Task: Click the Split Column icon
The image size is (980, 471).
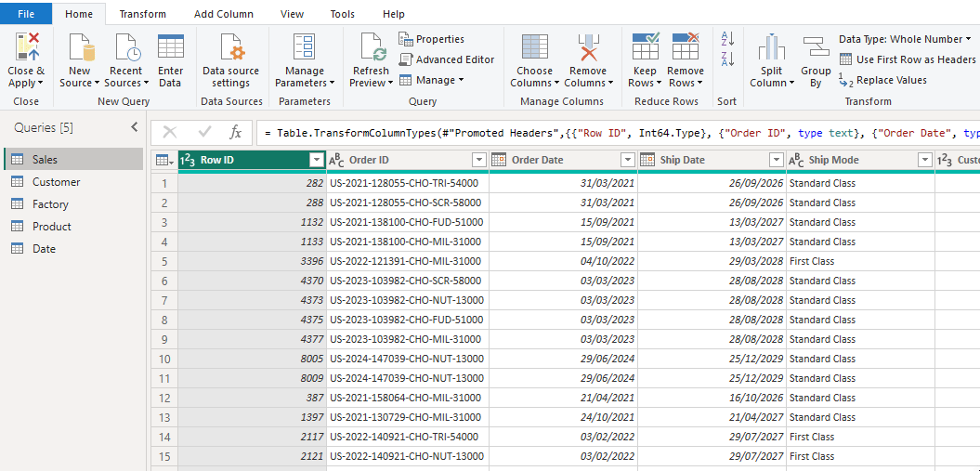Action: pos(772,47)
